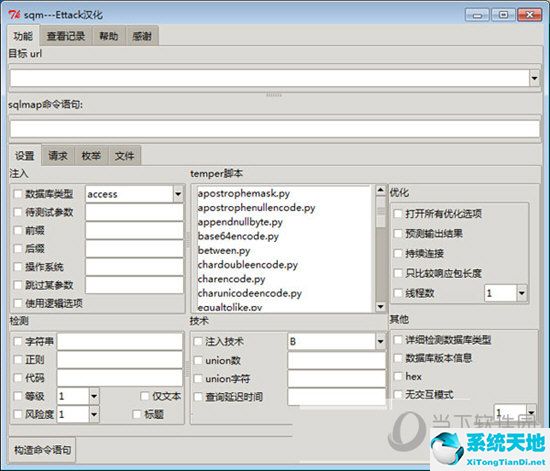Select chardoubleencode.py script
This screenshot has width=550, height=471.
pyautogui.click(x=248, y=265)
